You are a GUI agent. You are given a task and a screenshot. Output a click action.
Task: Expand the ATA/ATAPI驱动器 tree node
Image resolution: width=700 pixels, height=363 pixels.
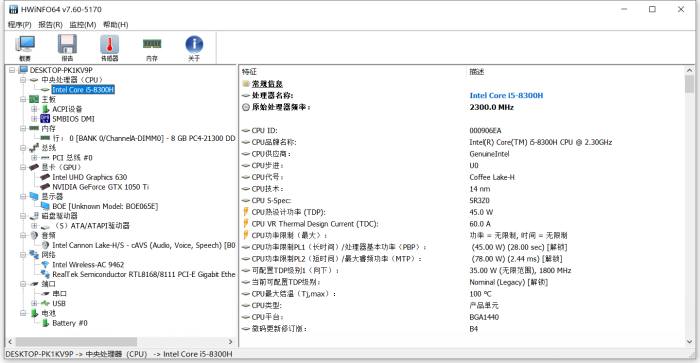pyautogui.click(x=34, y=226)
